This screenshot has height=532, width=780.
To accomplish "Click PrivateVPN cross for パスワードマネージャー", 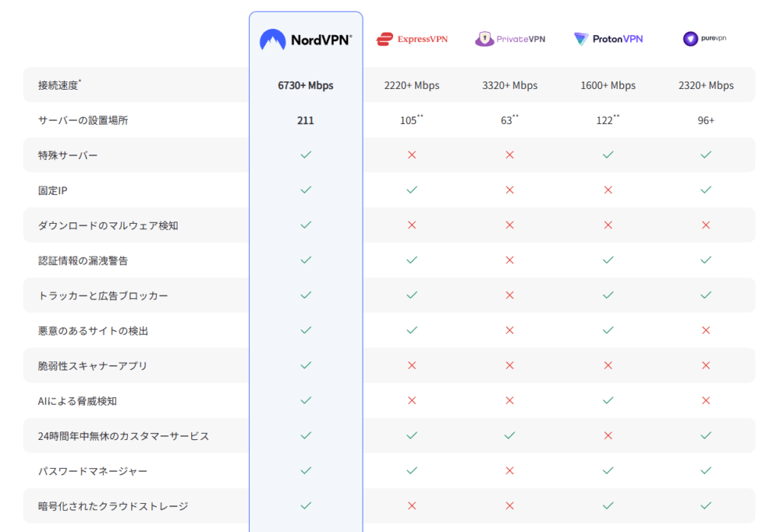I will pos(510,470).
